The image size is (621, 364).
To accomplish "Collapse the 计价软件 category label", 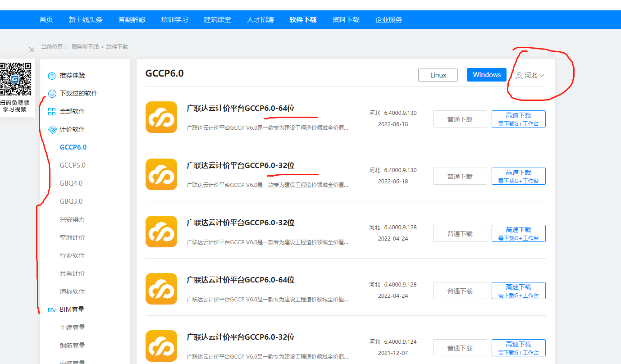I will (x=72, y=129).
